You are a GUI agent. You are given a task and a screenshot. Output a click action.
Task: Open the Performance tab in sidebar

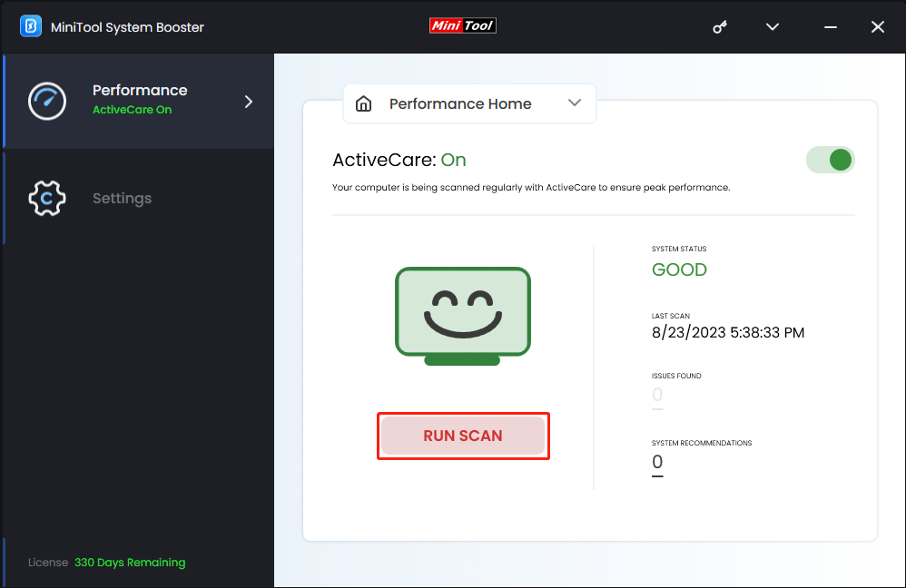tap(139, 101)
